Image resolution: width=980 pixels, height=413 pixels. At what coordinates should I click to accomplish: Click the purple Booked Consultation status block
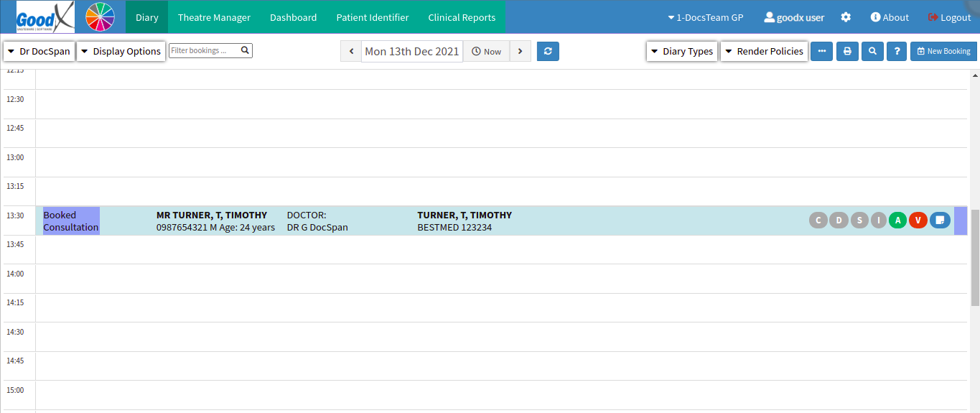coord(71,221)
